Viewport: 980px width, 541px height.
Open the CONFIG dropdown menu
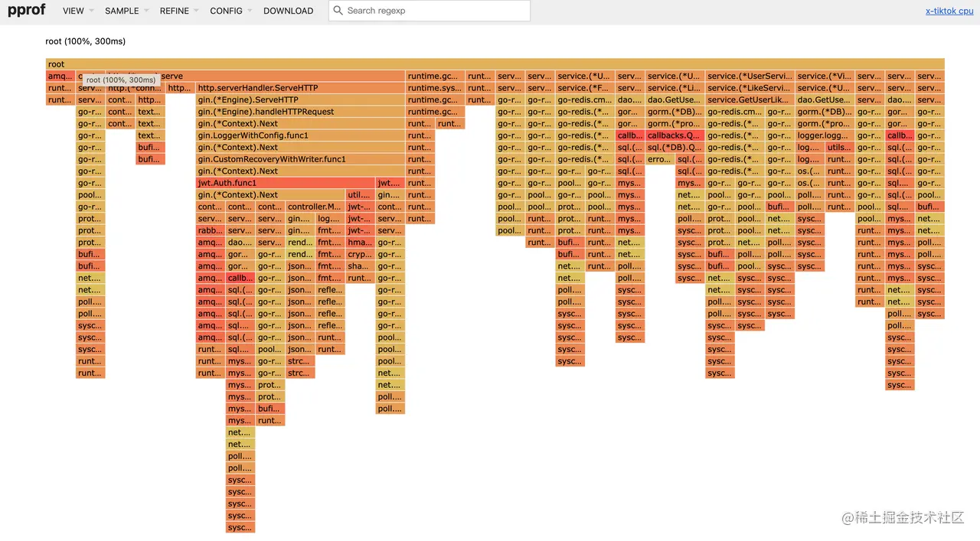tap(230, 11)
